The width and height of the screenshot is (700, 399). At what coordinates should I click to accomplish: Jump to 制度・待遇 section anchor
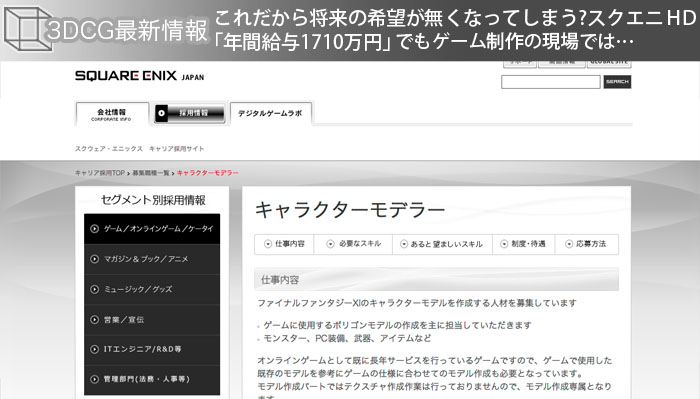524,244
